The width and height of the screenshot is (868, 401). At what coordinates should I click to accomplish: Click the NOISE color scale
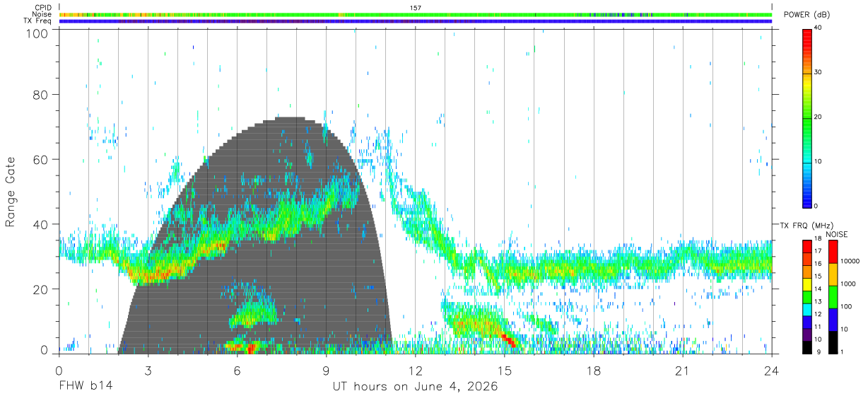(833, 296)
